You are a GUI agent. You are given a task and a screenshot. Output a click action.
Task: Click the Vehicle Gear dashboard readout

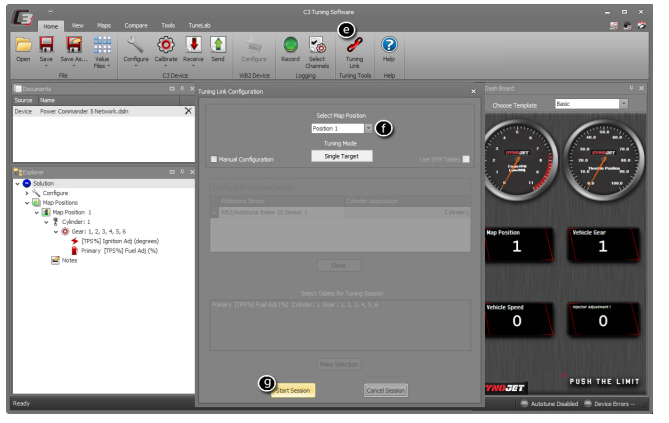[x=603, y=245]
